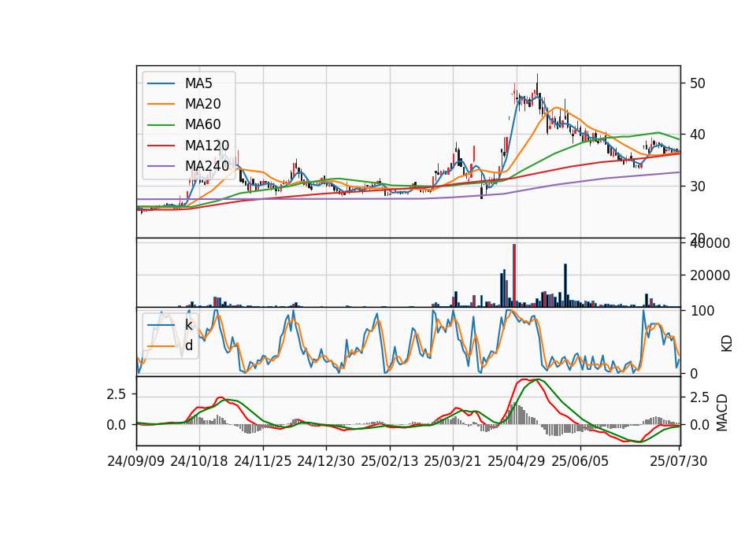The image size is (756, 543).
Task: Click the MA60 legend label
Action: click(203, 125)
